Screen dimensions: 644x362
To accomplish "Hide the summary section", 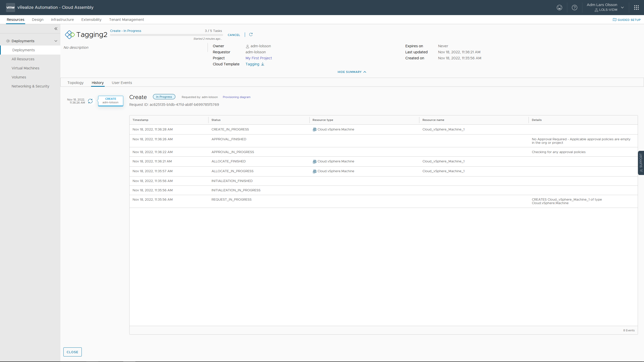I will point(352,72).
